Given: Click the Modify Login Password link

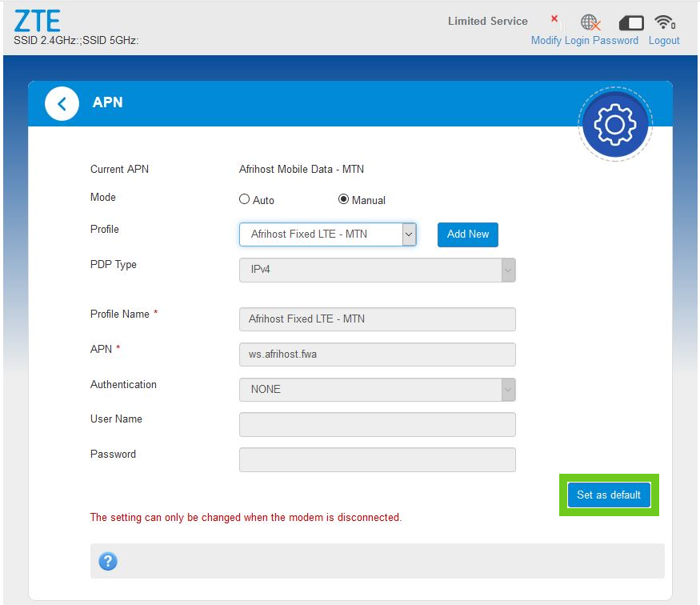Looking at the screenshot, I should tap(584, 41).
